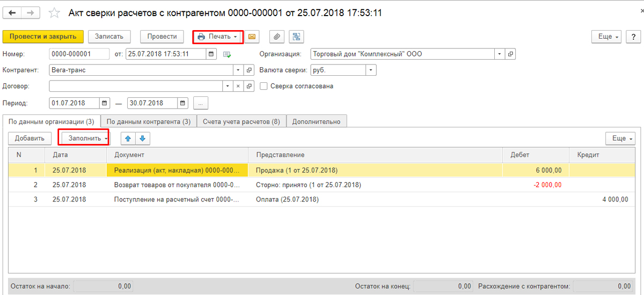Viewport: 644px width, 295px height.
Task: Move row down with blue arrow
Action: click(x=142, y=138)
